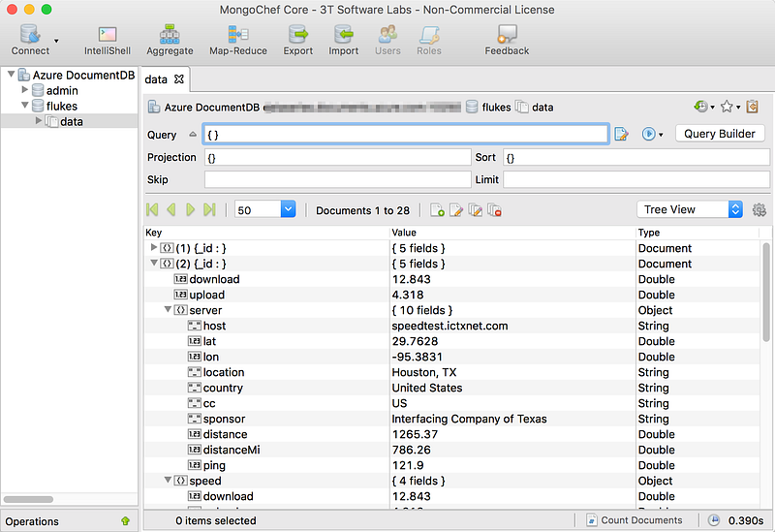
Task: Click the Sort input field
Action: coord(636,158)
